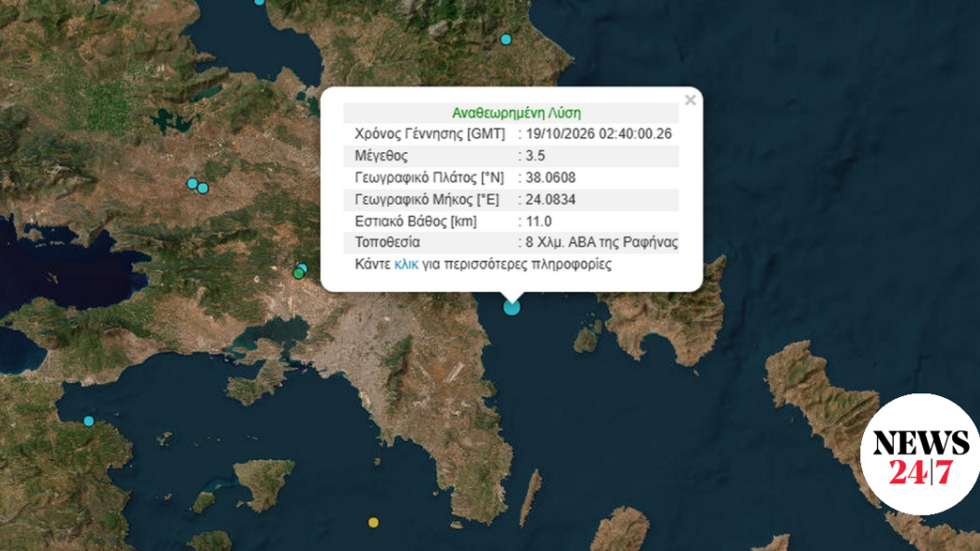Viewport: 980px width, 551px height.
Task: Click the origin time 19/10/2026 02:40:00.26
Action: [x=599, y=134]
